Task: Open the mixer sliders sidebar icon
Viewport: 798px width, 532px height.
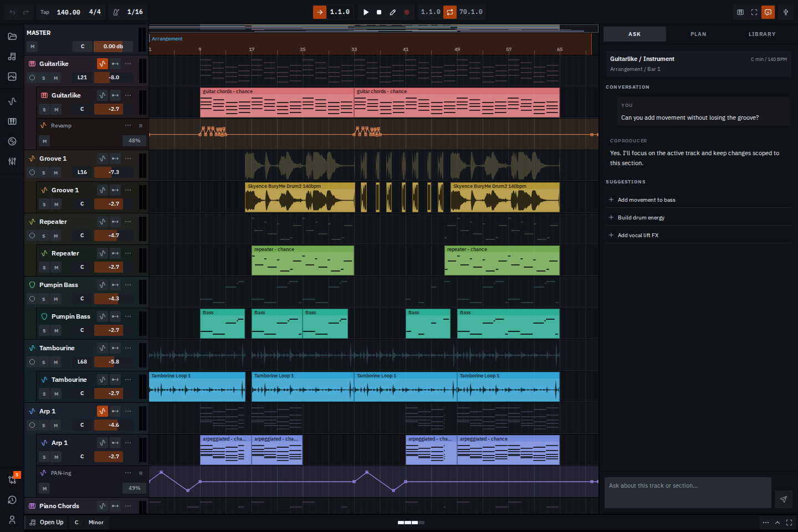Action: (x=12, y=161)
